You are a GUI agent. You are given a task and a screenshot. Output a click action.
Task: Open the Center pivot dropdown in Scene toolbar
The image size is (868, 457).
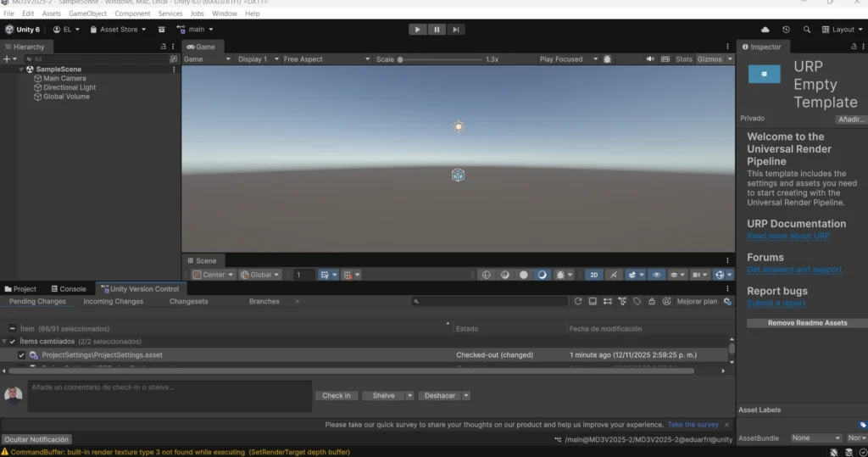point(213,275)
